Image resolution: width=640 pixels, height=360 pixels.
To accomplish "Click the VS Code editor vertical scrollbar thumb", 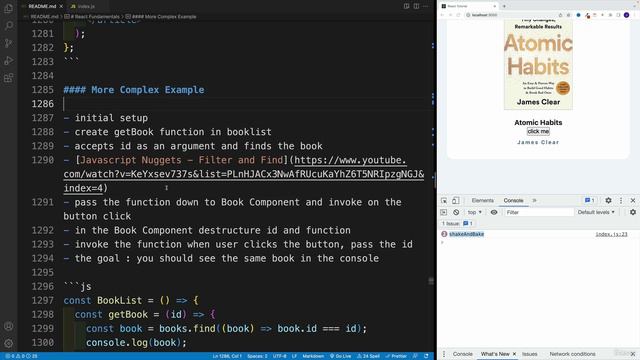I will [x=434, y=180].
